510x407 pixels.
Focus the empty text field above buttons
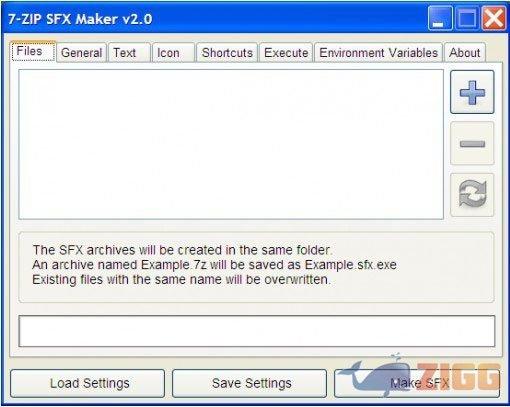click(x=257, y=331)
